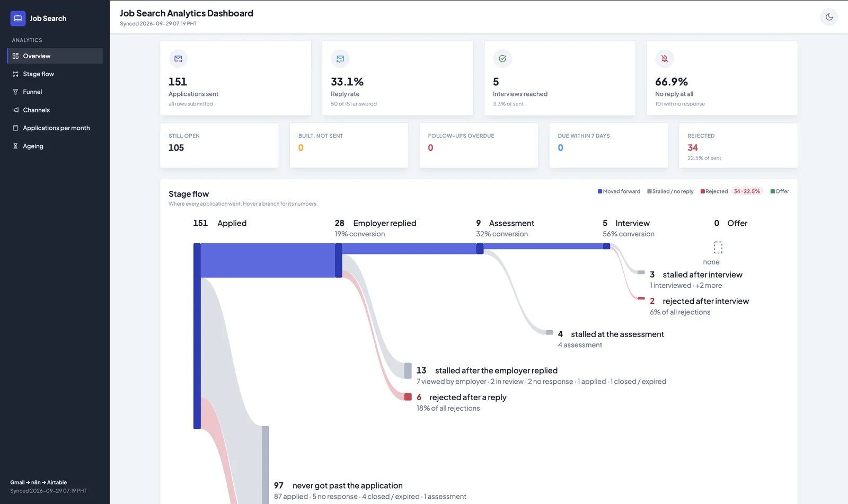This screenshot has width=848, height=504.
Task: Open Applications per month view
Action: click(x=55, y=128)
